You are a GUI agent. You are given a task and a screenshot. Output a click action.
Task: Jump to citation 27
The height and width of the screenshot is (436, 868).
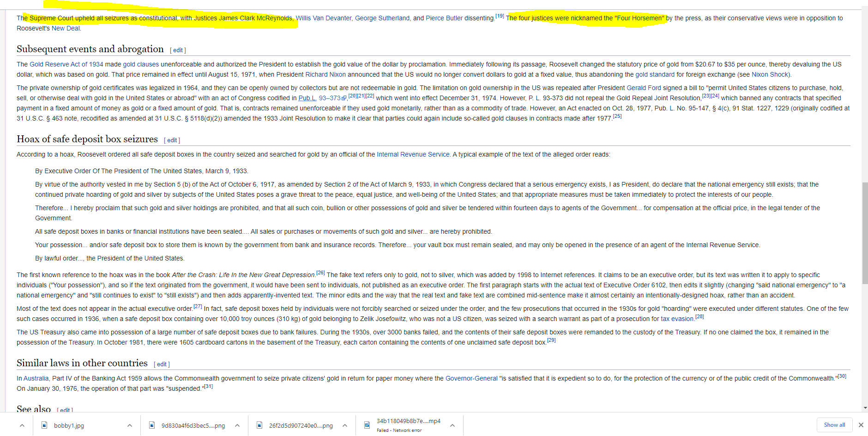198,306
